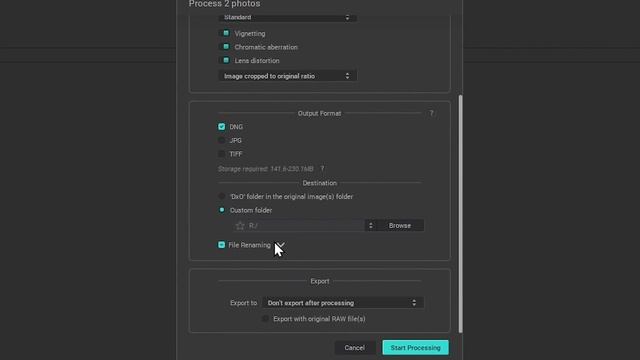Uncheck the DNG output format
The width and height of the screenshot is (640, 360).
point(222,127)
